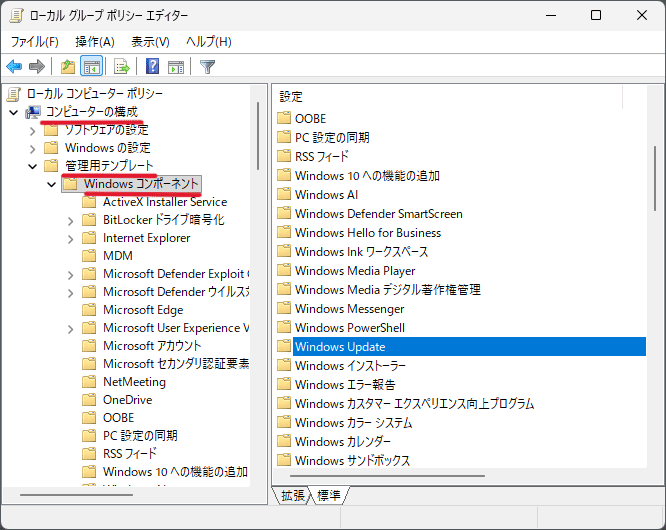Image resolution: width=666 pixels, height=530 pixels.
Task: Expand the BitLocker ドライブ暗号化 node
Action: tap(71, 221)
